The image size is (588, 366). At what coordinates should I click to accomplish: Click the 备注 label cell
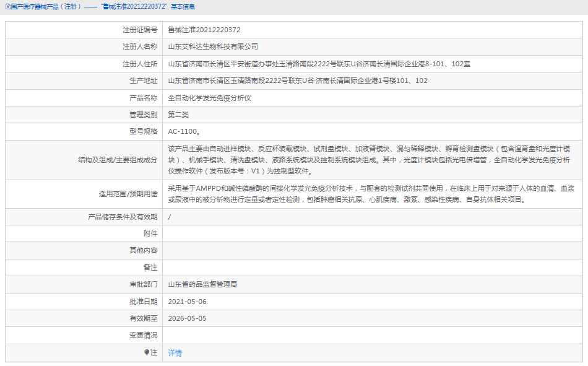[x=84, y=268]
